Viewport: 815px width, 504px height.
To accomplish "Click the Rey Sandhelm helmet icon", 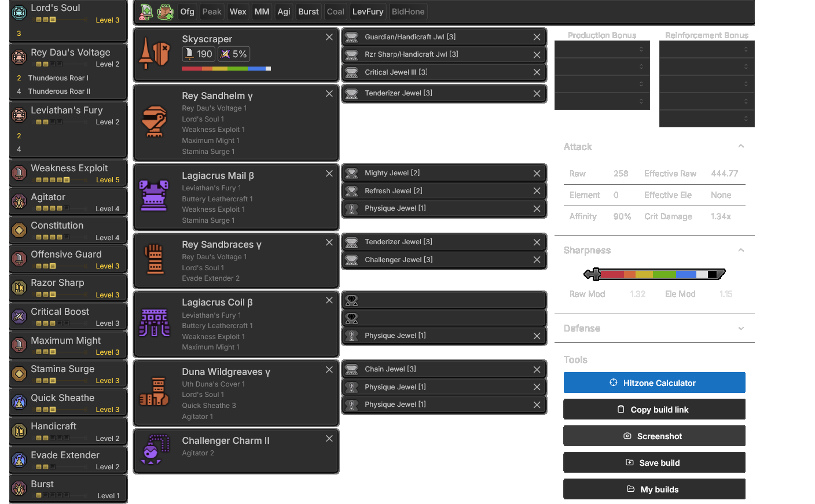I will pyautogui.click(x=154, y=122).
